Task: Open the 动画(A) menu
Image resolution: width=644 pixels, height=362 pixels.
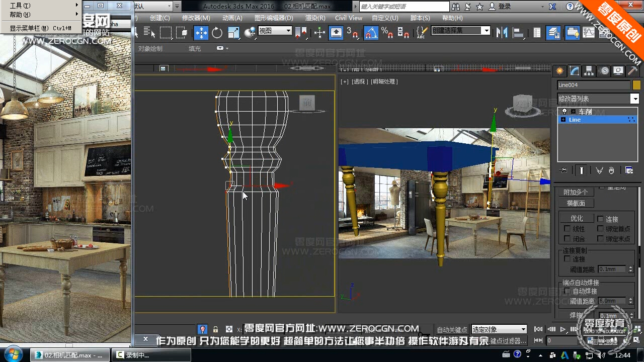Action: (x=232, y=18)
